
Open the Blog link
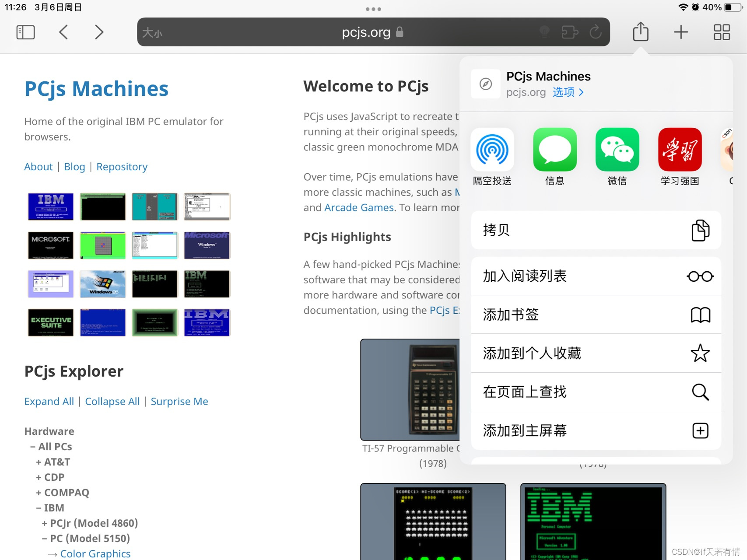(x=74, y=167)
